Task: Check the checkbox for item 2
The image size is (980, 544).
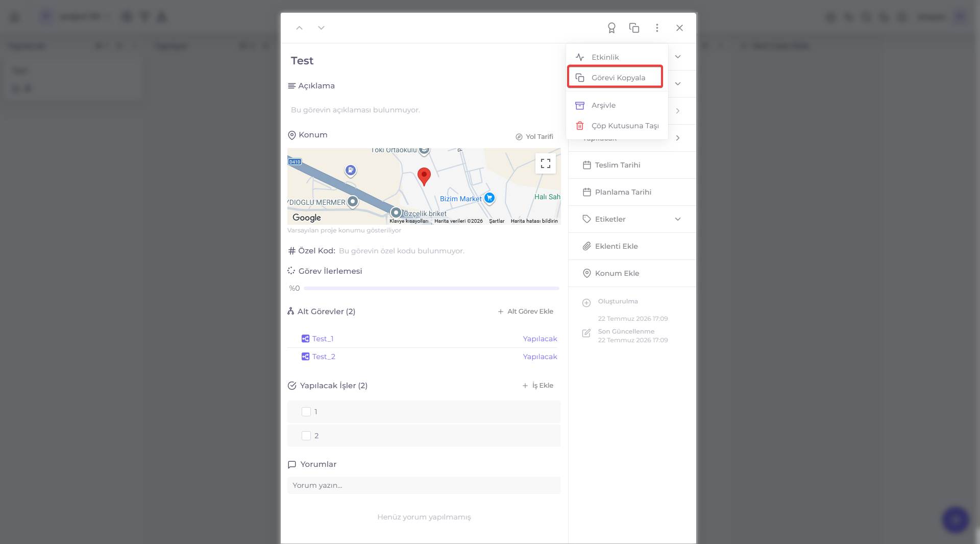Action: click(x=306, y=436)
